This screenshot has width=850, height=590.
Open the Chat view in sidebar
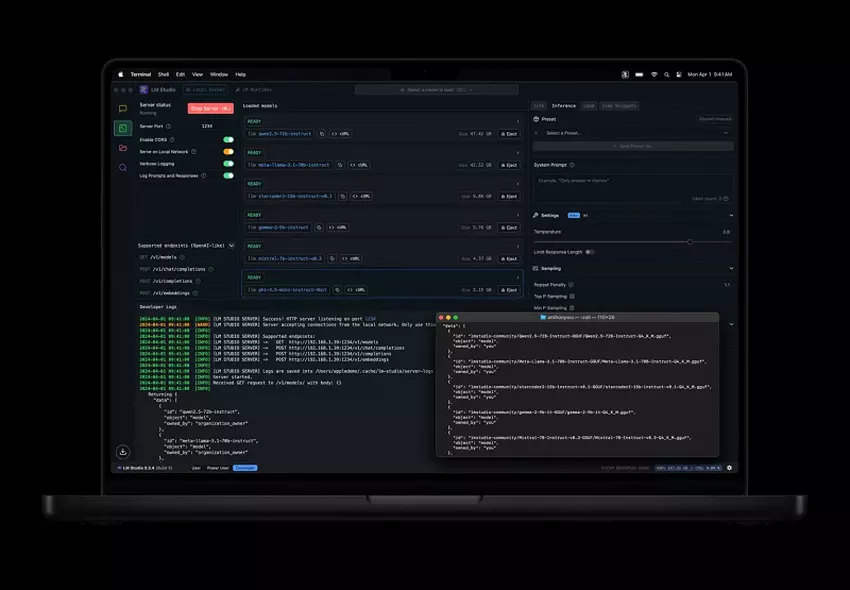pos(122,108)
